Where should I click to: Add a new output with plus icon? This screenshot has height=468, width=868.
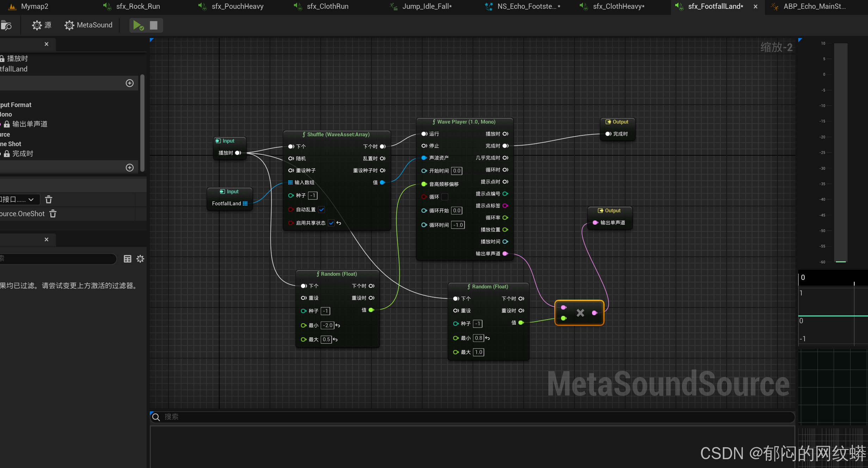click(130, 168)
